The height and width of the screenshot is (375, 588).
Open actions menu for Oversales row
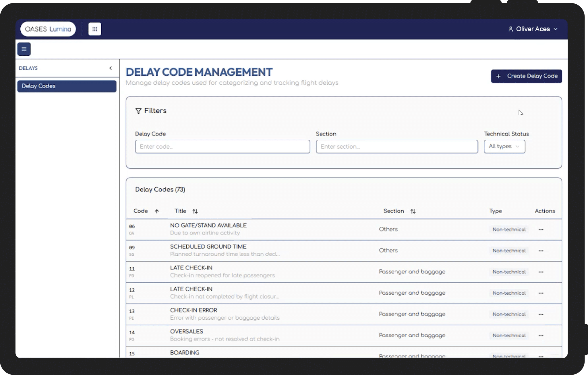[x=541, y=335]
